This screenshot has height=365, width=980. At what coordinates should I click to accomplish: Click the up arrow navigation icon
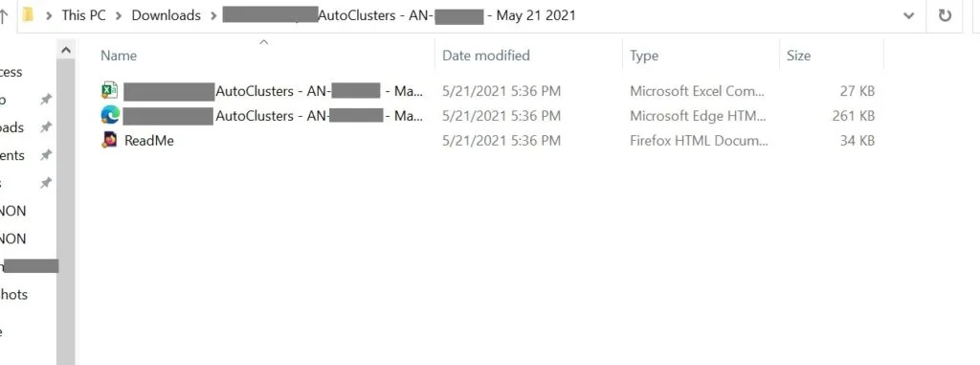[3, 15]
